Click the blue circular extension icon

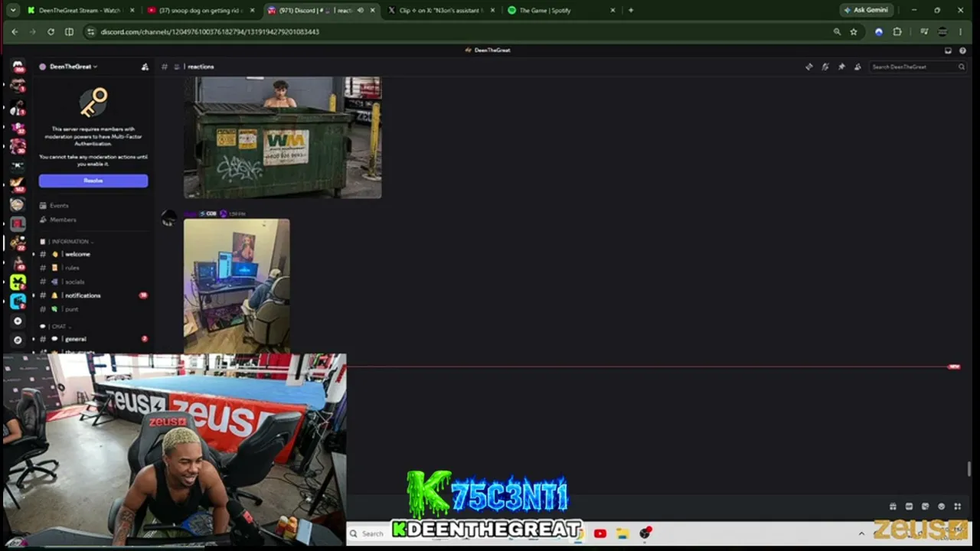pos(879,31)
